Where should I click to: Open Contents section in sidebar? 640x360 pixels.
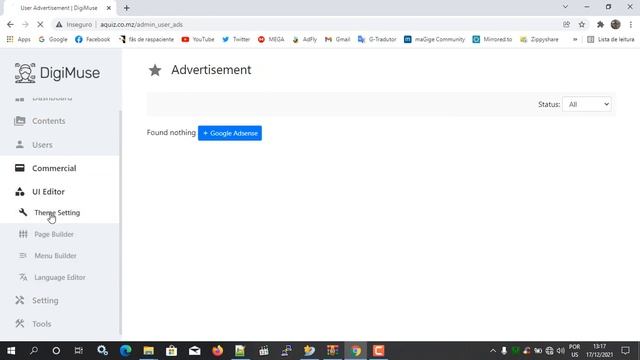(x=49, y=121)
